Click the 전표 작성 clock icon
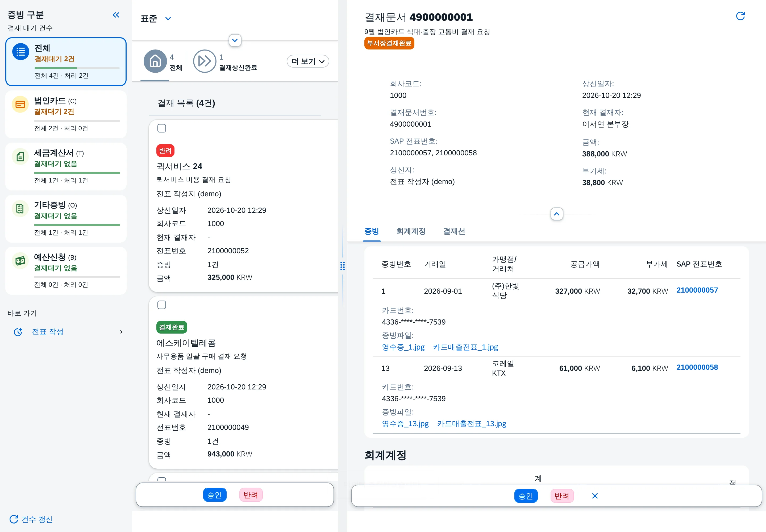Image resolution: width=766 pixels, height=532 pixels. pyautogui.click(x=18, y=332)
